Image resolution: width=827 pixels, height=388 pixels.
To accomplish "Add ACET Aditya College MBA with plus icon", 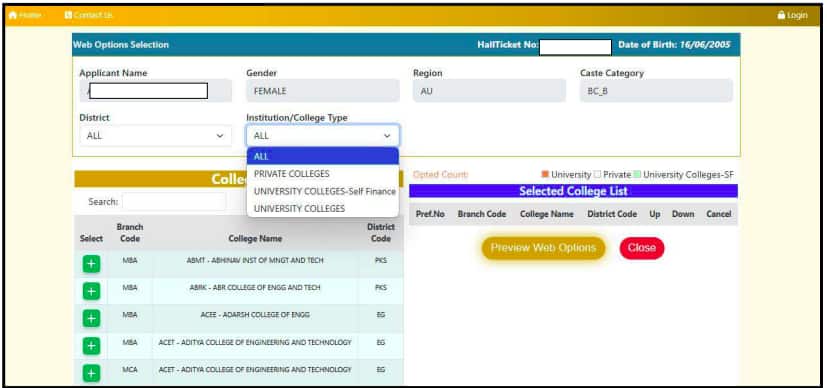I will click(x=91, y=346).
